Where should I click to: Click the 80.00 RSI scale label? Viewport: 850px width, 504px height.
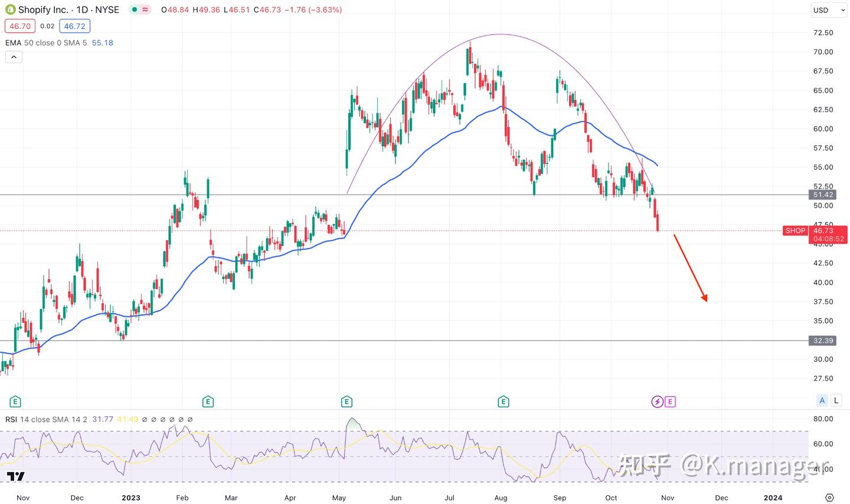coord(823,419)
